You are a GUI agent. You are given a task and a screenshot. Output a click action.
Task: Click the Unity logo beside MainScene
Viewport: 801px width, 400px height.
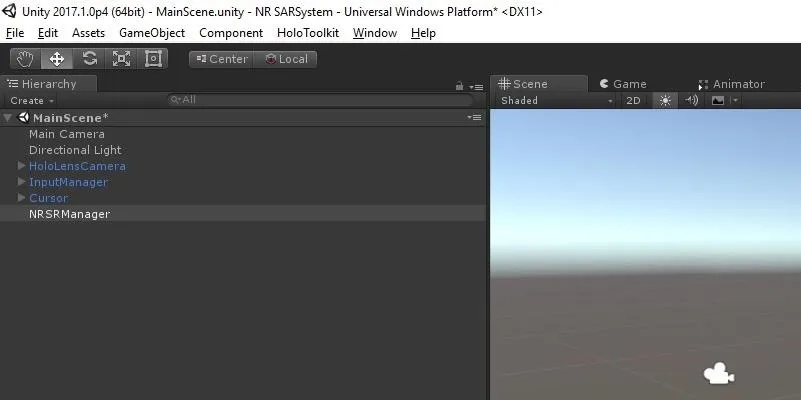point(23,117)
